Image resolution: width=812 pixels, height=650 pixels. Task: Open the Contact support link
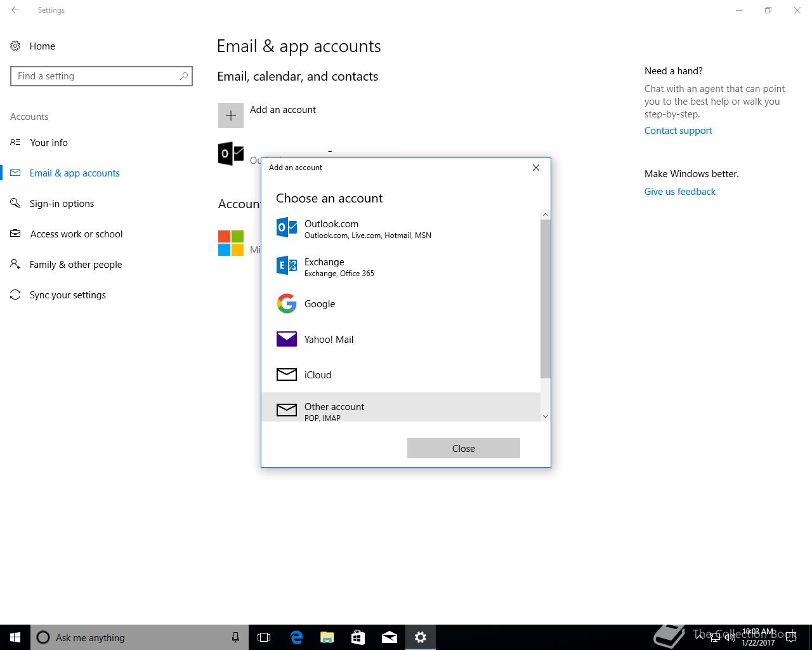[678, 131]
